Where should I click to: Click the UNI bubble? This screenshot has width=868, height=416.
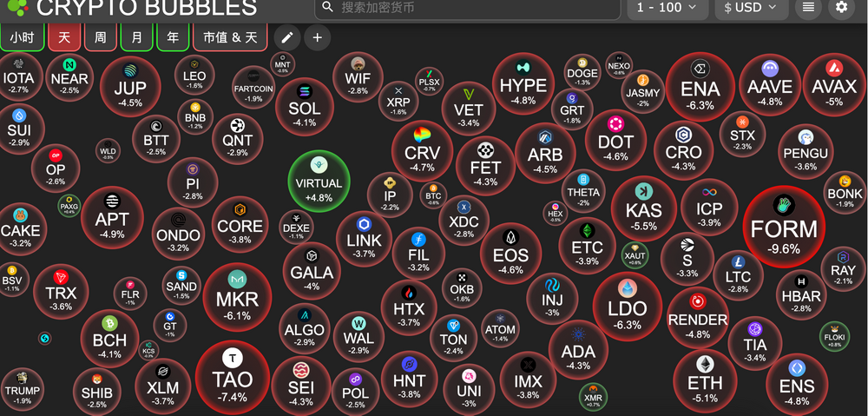pos(469,389)
